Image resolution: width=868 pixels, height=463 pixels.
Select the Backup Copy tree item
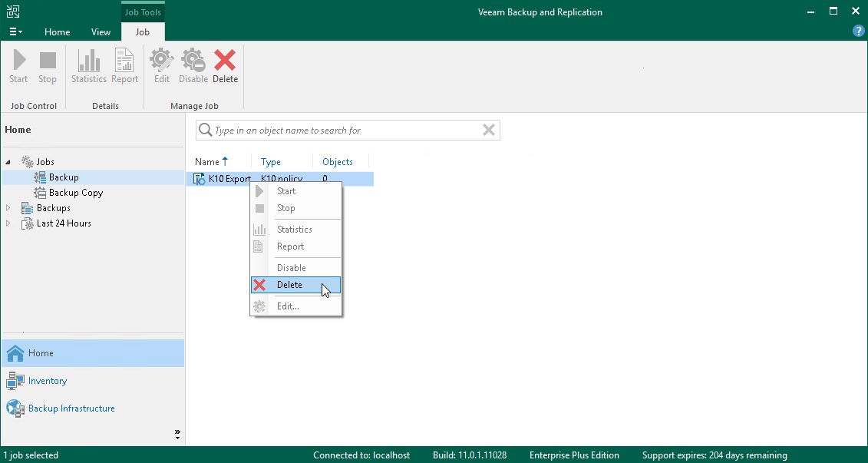[x=76, y=193]
